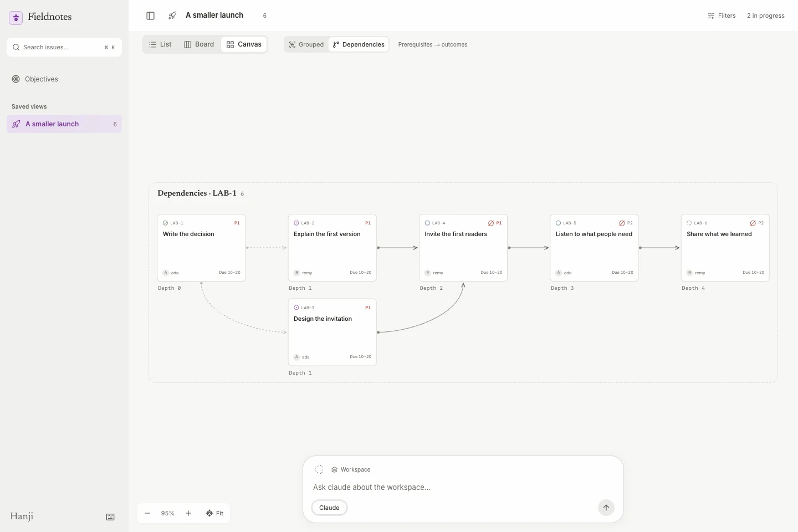Click the status icon on LAB-3
Image resolution: width=798 pixels, height=532 pixels.
click(296, 308)
